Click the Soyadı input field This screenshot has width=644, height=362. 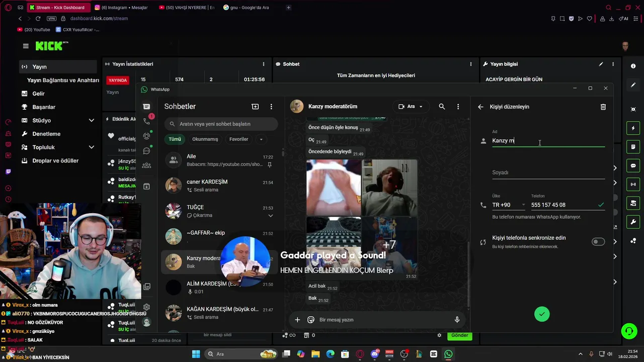tap(548, 172)
